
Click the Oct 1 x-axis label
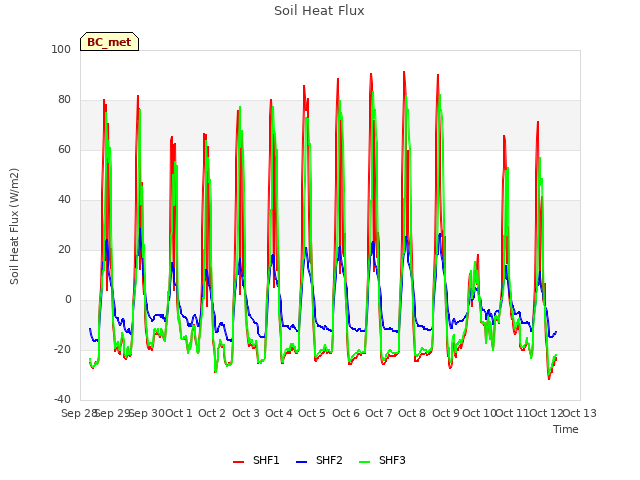(179, 413)
